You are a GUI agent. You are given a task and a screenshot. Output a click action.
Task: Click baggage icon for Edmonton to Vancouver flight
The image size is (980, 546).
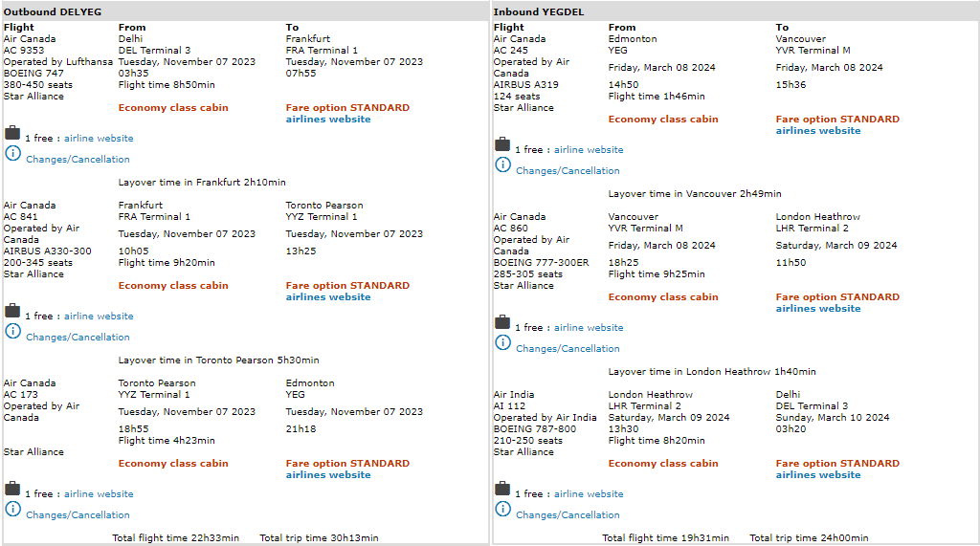point(502,144)
